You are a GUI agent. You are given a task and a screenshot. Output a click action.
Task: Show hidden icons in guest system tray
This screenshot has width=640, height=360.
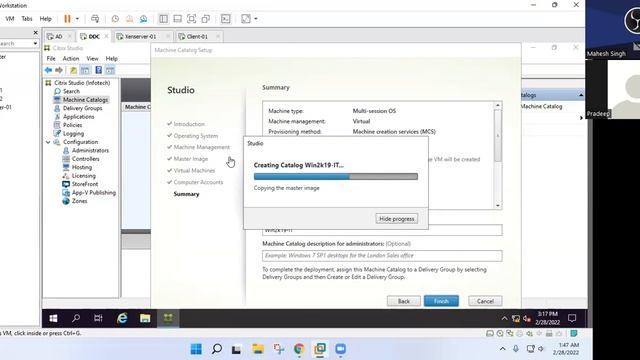pos(504,318)
